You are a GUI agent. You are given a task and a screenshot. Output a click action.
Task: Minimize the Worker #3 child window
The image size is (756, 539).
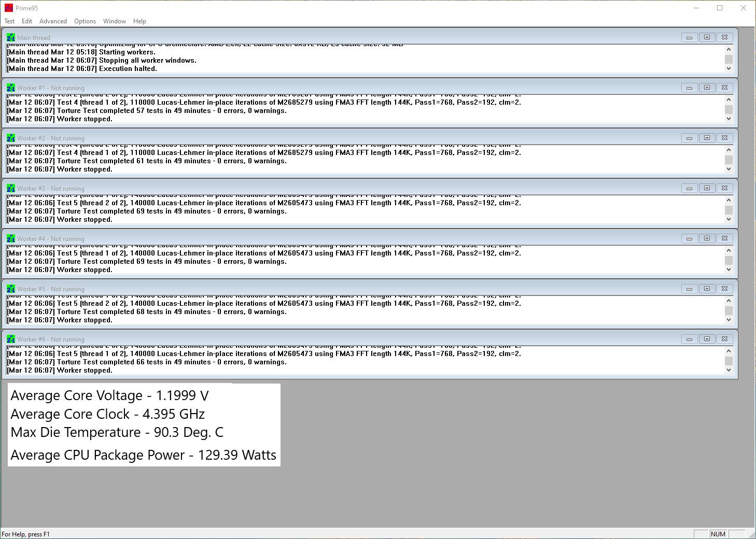pyautogui.click(x=689, y=188)
